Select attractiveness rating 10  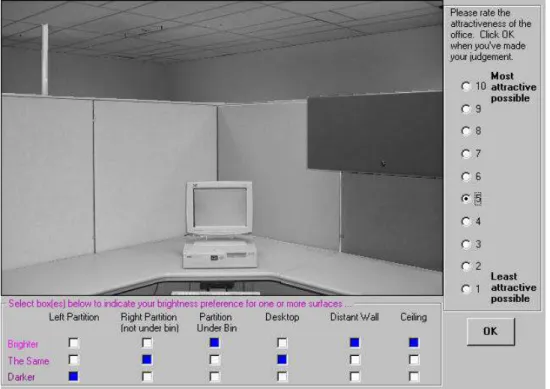pos(466,86)
